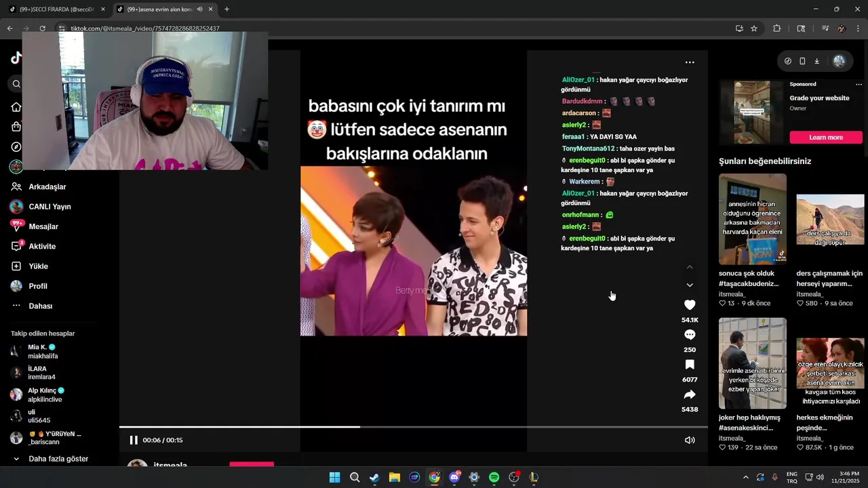Open Windows Start menu
Viewport: 868px width, 488px height.
tap(334, 477)
